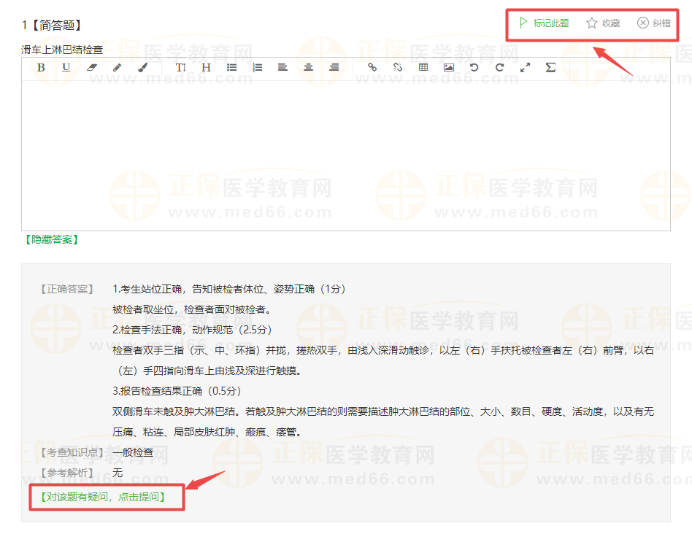Toggle underline formatting in the editor

[66, 67]
